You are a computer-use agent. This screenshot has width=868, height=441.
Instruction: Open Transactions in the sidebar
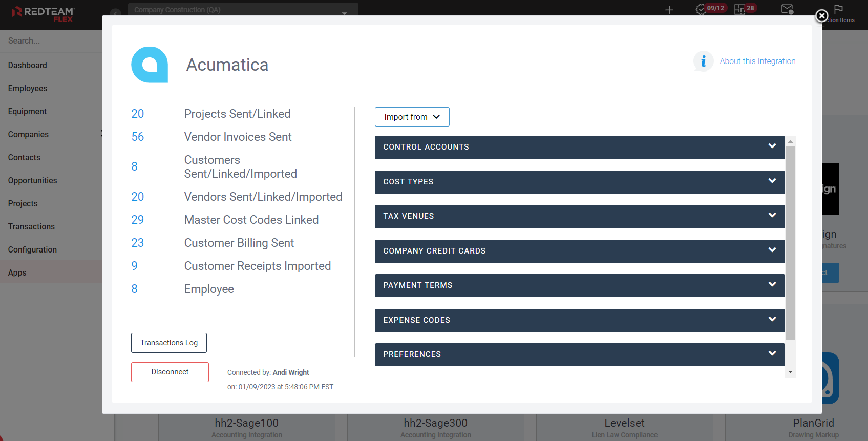(31, 226)
